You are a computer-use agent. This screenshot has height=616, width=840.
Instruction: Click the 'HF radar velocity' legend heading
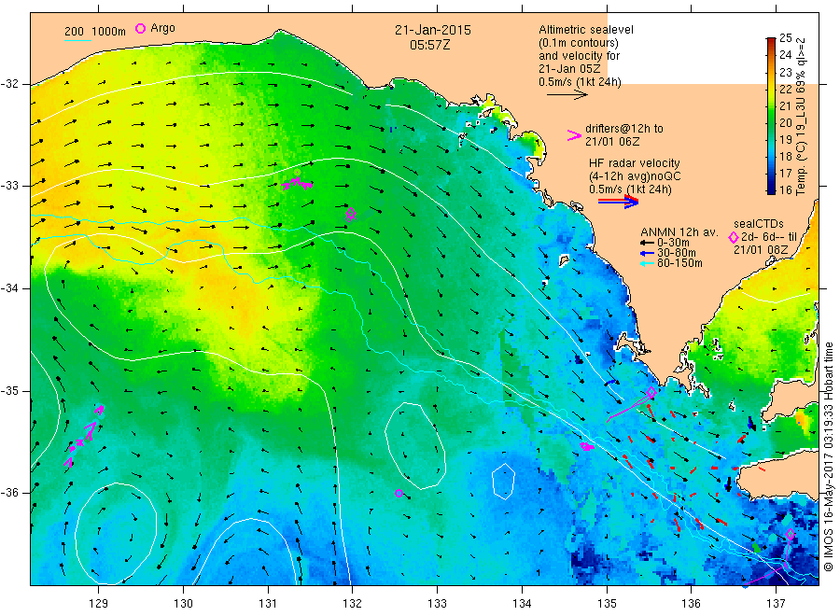click(x=635, y=162)
